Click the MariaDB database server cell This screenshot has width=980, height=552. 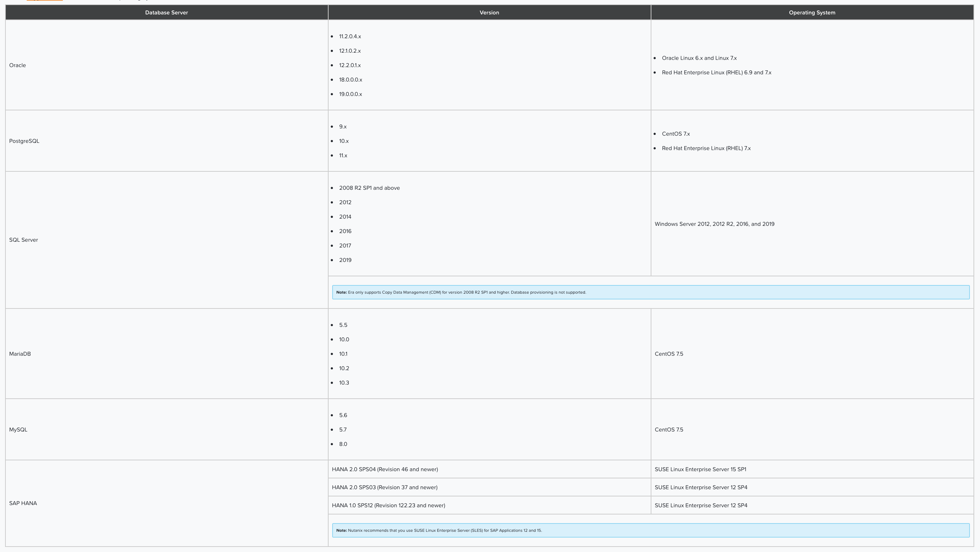(166, 354)
